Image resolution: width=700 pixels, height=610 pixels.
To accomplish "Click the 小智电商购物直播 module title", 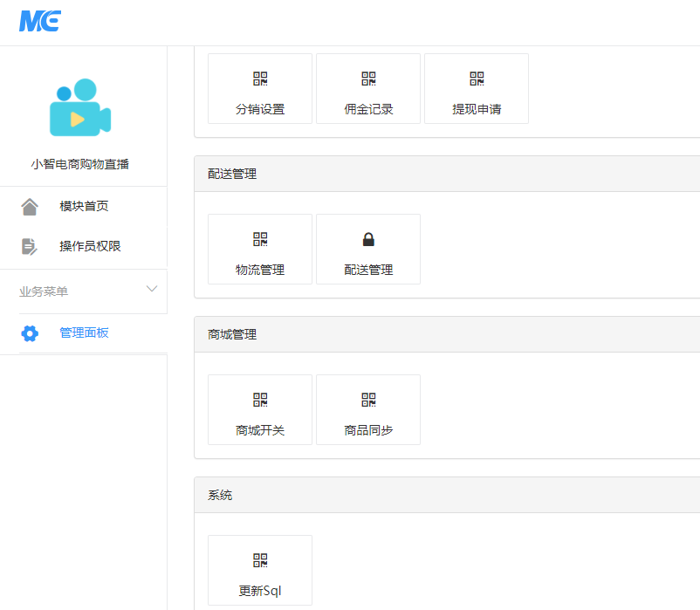I will (80, 164).
